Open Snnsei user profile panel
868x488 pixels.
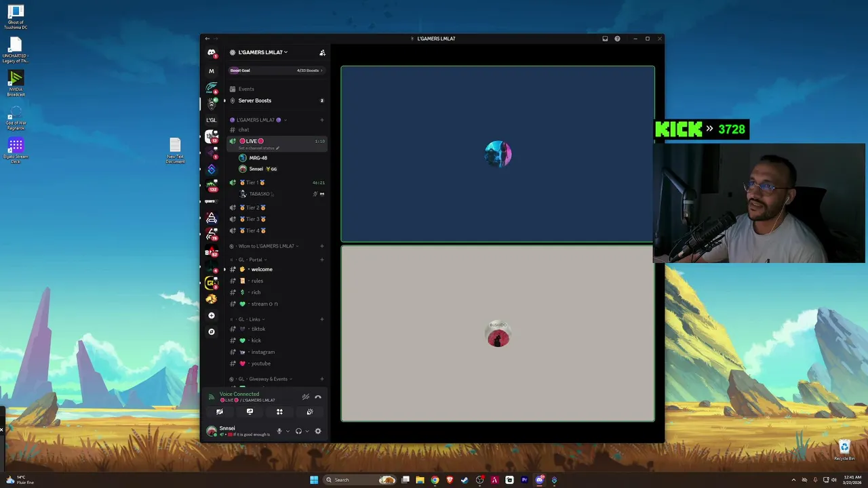239,431
